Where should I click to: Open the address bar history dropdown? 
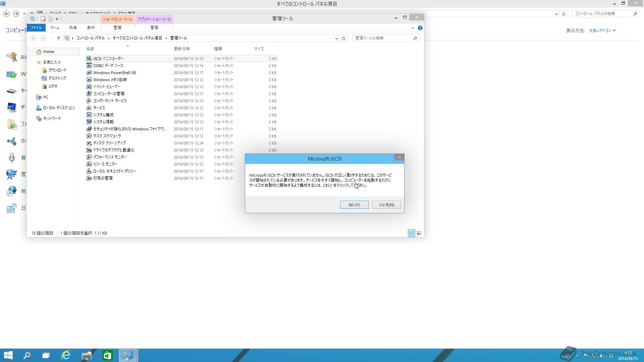pos(336,38)
